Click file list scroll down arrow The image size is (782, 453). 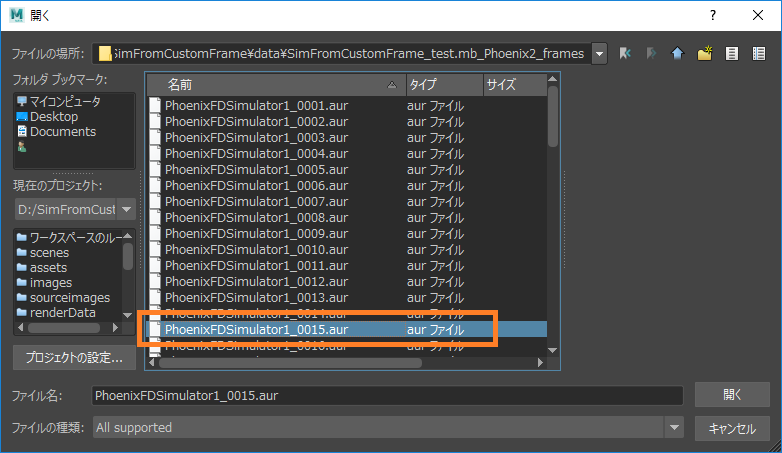553,350
